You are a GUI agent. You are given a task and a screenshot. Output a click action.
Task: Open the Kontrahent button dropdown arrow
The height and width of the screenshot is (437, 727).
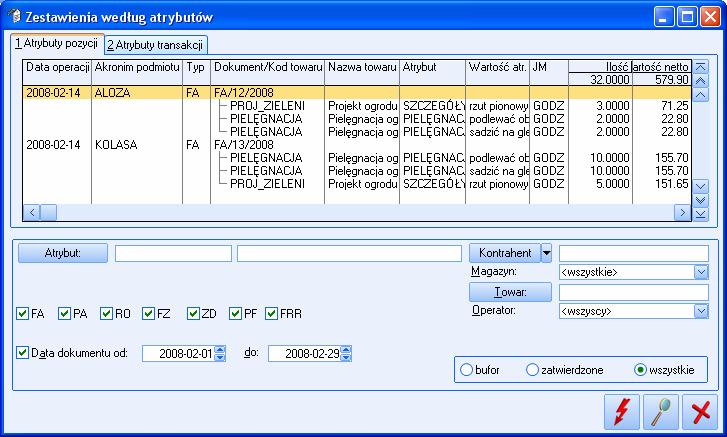pos(547,253)
